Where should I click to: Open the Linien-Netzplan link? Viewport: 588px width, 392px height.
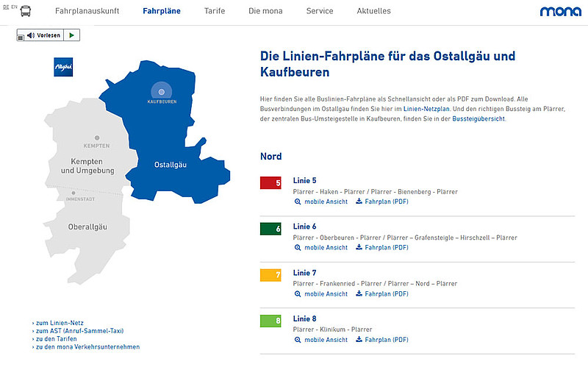[426, 109]
